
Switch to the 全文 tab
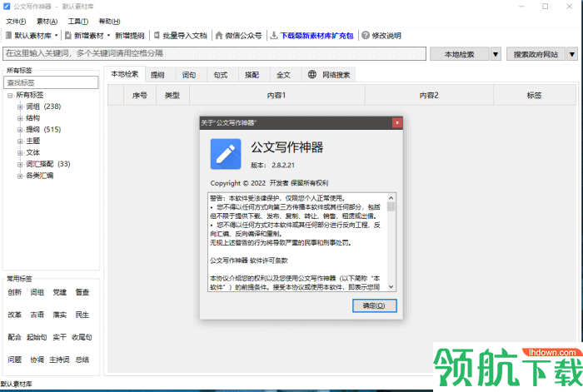tap(283, 75)
